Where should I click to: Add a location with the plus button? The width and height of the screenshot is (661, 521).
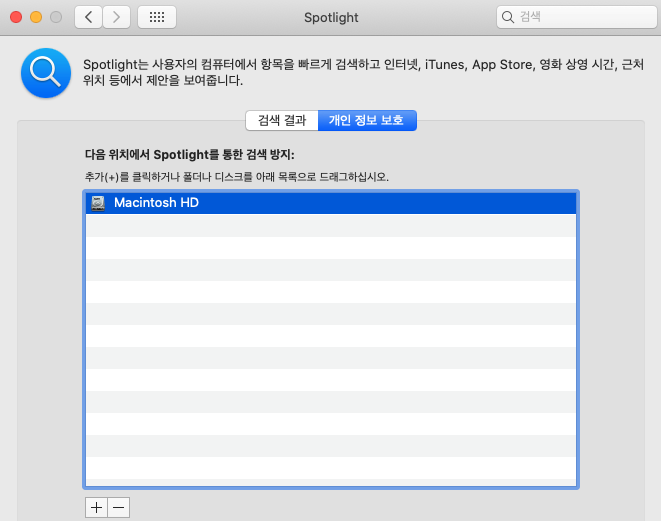[97, 508]
